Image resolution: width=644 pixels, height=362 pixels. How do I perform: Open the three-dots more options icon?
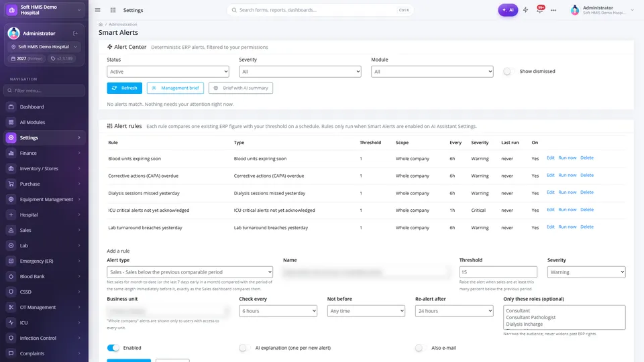[553, 10]
